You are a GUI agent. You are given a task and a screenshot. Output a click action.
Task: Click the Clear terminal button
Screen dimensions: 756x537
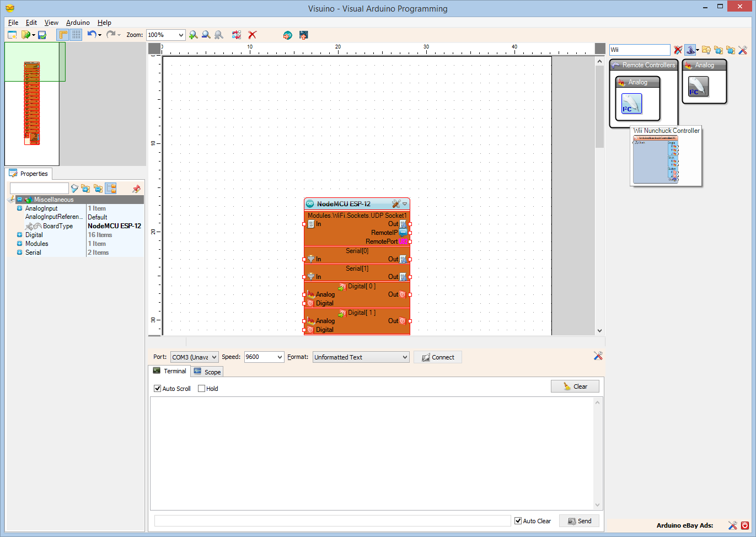(575, 386)
